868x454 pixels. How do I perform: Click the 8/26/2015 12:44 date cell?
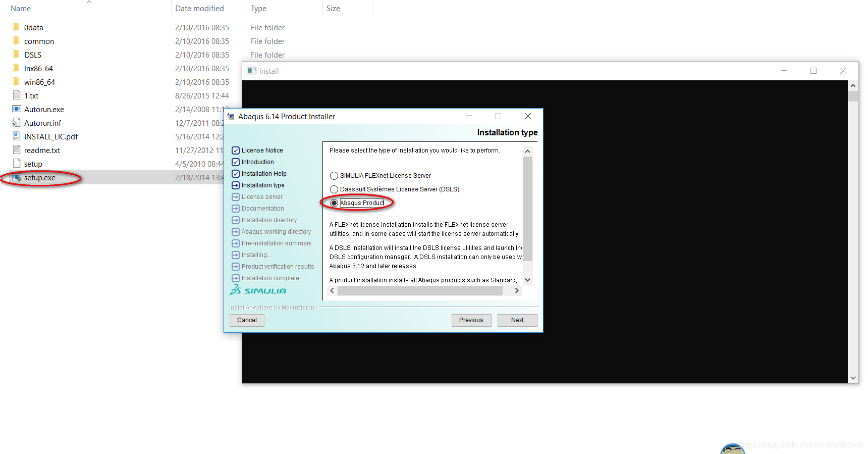click(202, 95)
